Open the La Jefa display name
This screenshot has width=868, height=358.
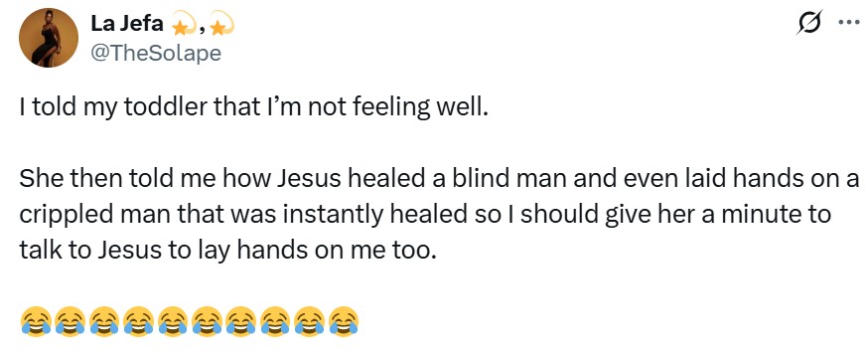click(126, 24)
